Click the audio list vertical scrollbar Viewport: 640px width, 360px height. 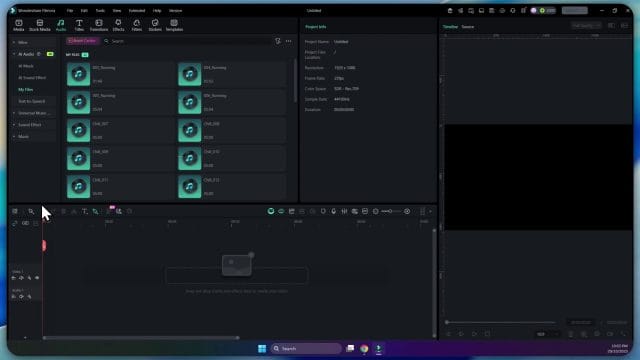tap(295, 80)
